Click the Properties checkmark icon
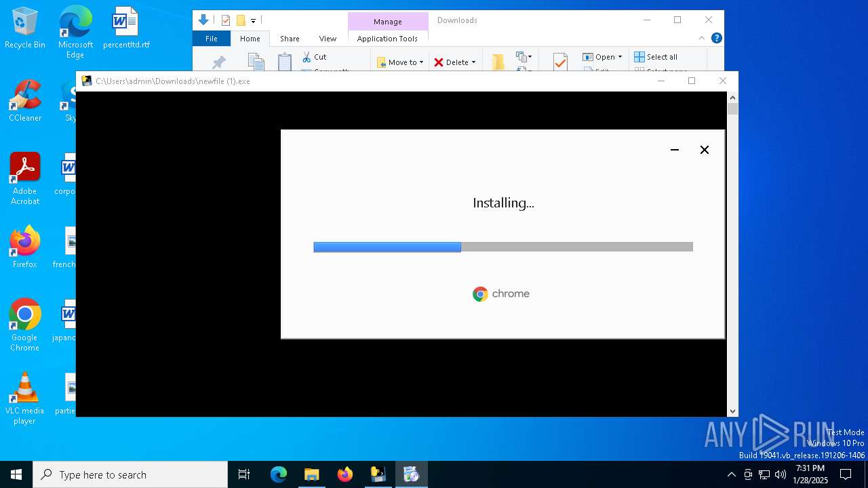The height and width of the screenshot is (488, 868). tap(560, 62)
